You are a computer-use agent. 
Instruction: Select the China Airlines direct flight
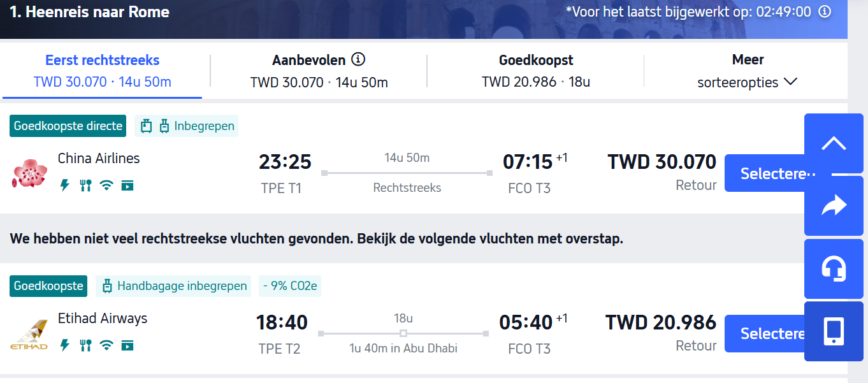pyautogui.click(x=763, y=173)
